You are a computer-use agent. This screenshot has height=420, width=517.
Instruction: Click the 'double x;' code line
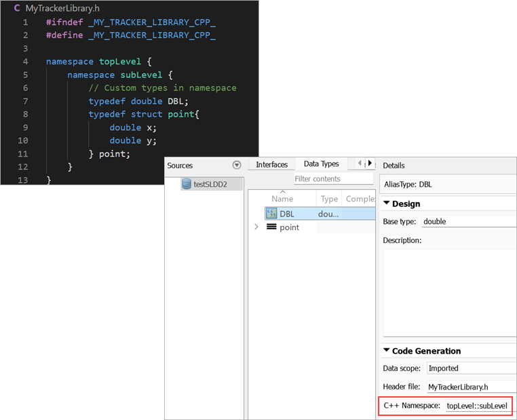(133, 128)
